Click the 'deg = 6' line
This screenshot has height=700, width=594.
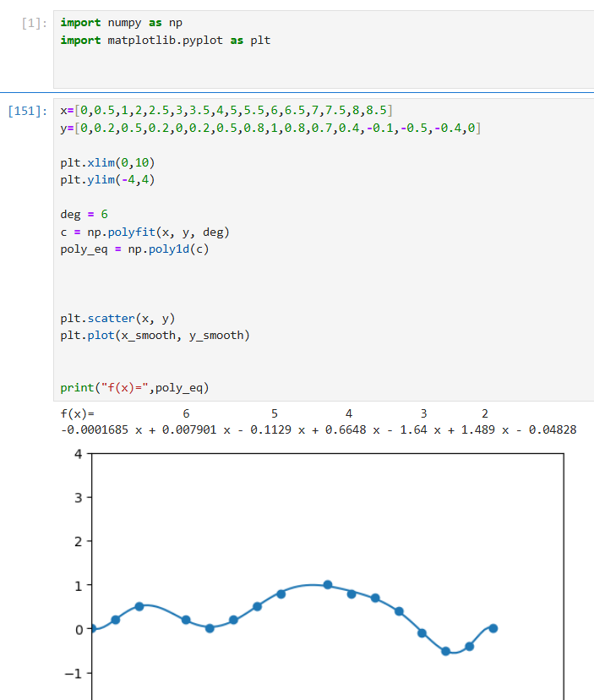click(x=84, y=214)
